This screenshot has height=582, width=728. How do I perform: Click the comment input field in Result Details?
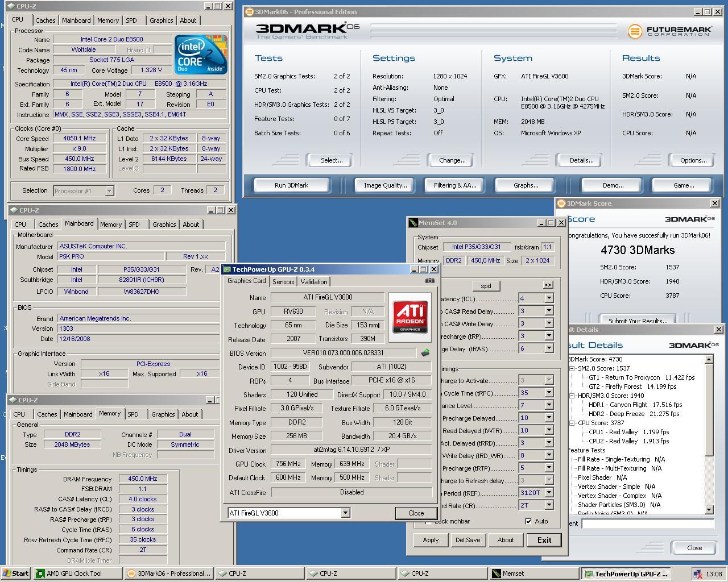coord(647,524)
